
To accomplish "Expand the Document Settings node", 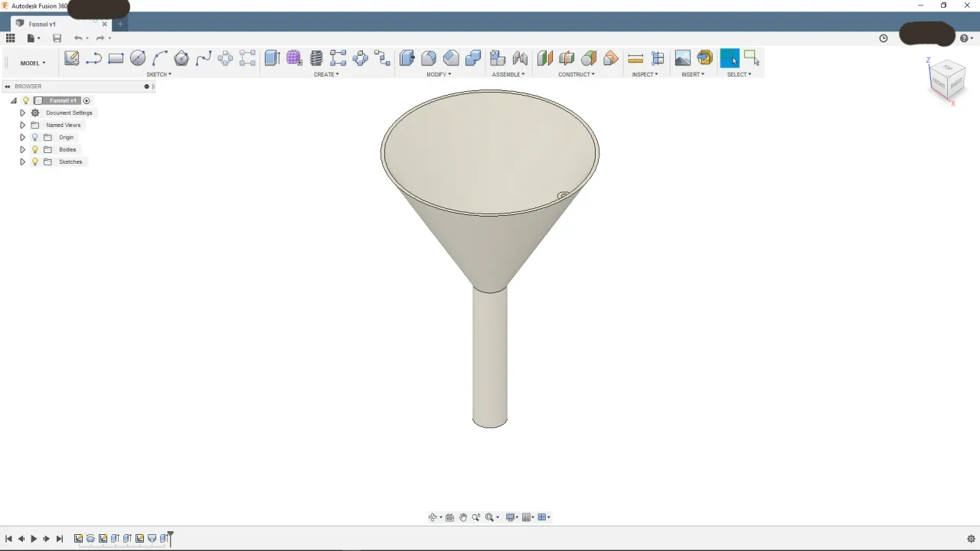I will click(x=22, y=112).
